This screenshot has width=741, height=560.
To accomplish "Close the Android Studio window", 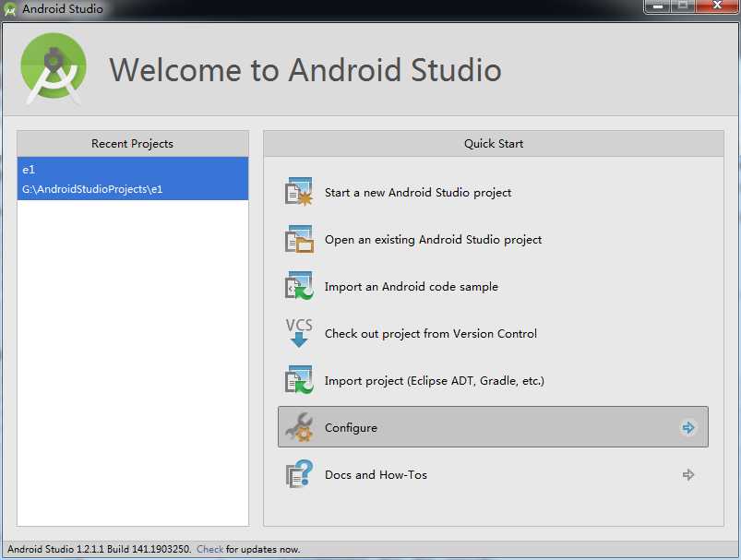I will tap(717, 6).
